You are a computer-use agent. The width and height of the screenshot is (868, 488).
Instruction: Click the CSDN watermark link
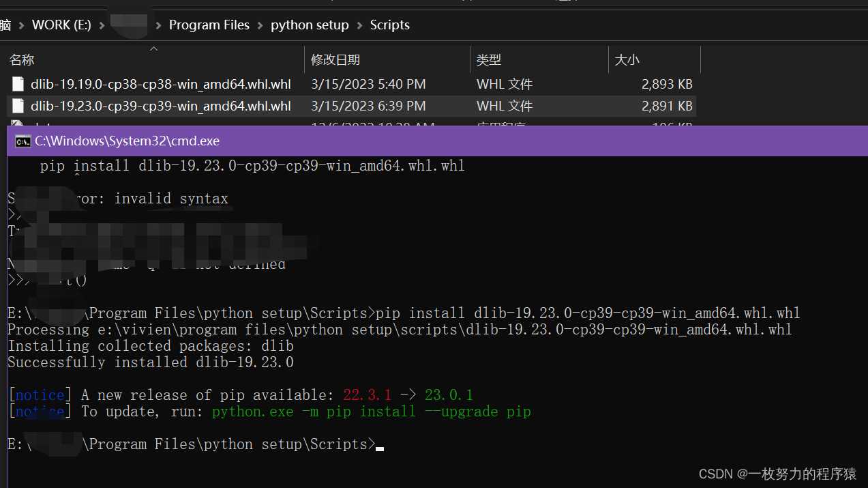[x=776, y=474]
